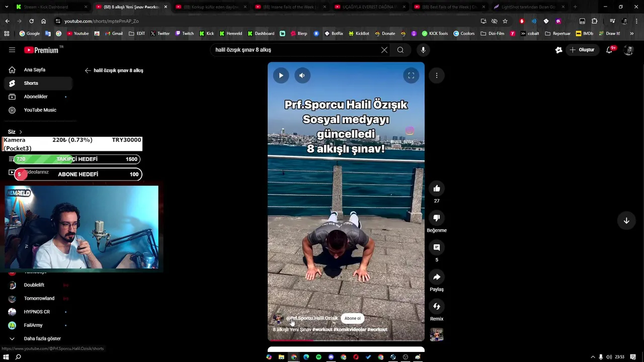Open the notifications bell
Screen dimensions: 644x362
coord(609,50)
